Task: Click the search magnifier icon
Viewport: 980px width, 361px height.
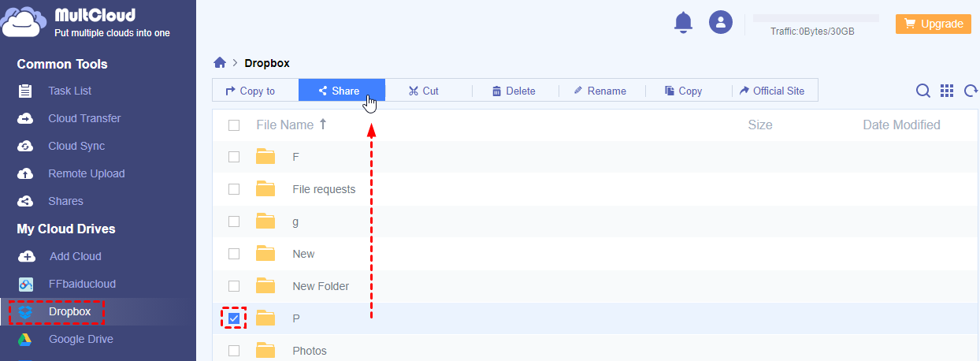Action: coord(923,91)
